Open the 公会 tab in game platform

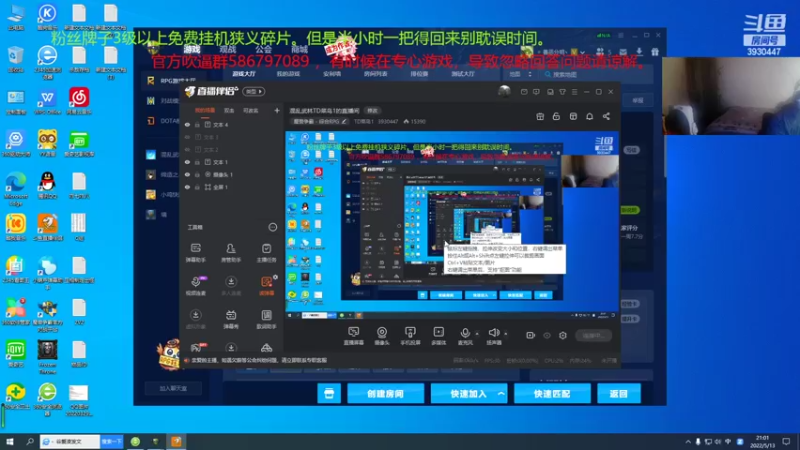[264, 49]
